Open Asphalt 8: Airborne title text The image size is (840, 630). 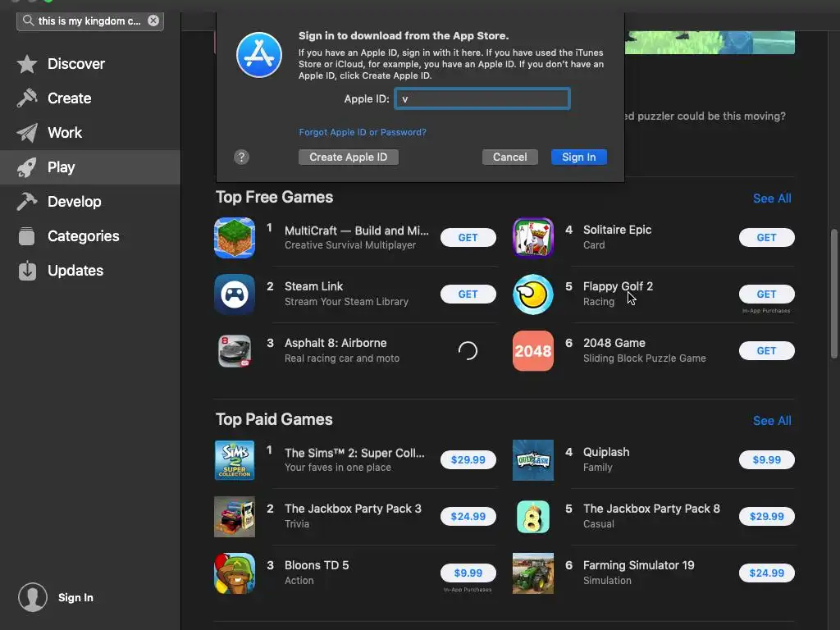(336, 343)
